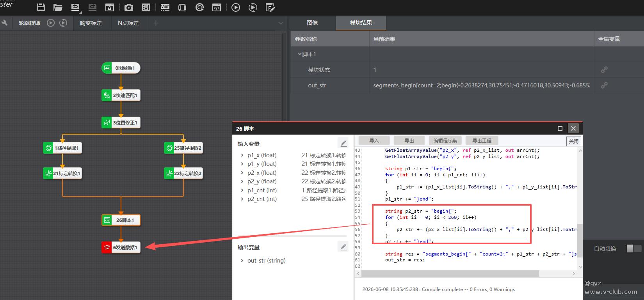Open the communication device icon
The width and height of the screenshot is (644, 300).
click(182, 7)
